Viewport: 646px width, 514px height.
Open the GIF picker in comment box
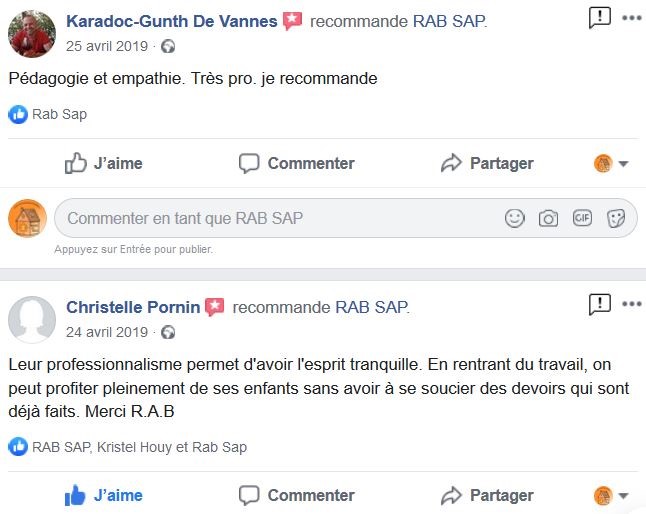coord(582,218)
